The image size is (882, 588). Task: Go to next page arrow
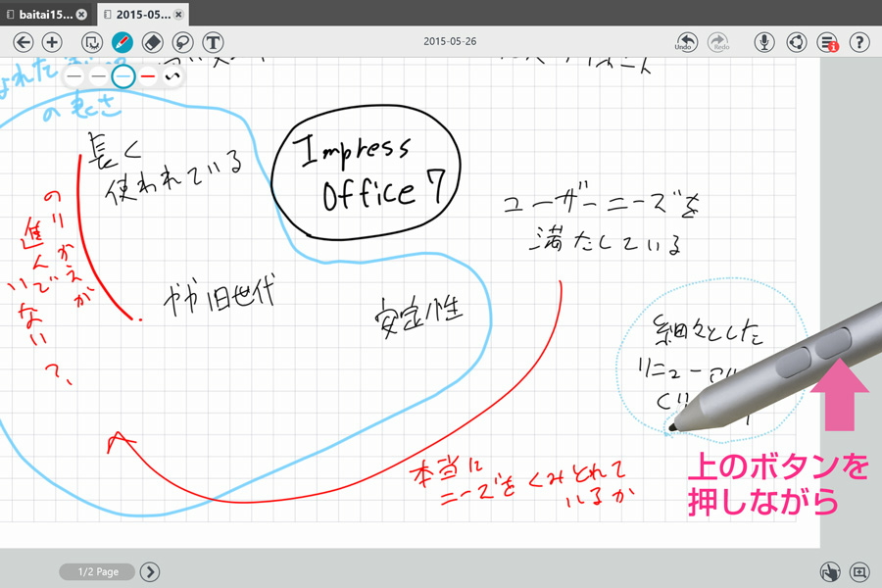coord(150,572)
